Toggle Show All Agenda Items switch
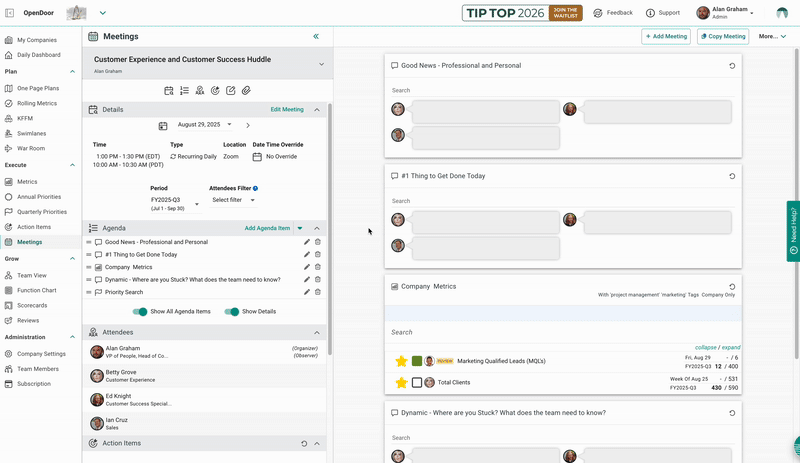Image resolution: width=800 pixels, height=463 pixels. tap(140, 312)
